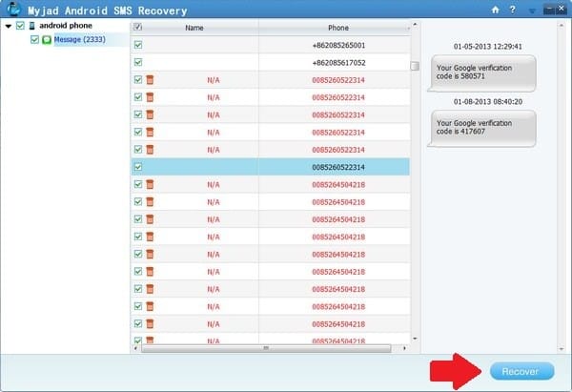This screenshot has height=392, width=572.
Task: Click highlighted black 0085260522314 phone cell
Action: pos(338,167)
